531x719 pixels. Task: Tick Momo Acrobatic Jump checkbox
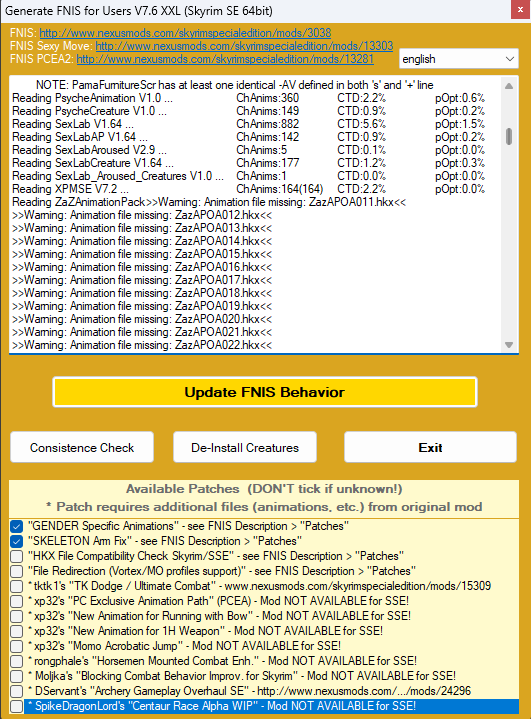17,646
